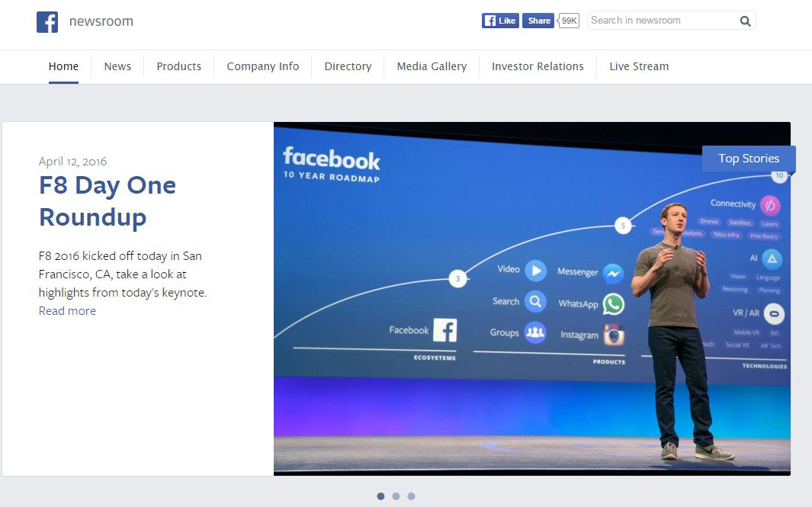Switch to the second carousel slide dot
Screen dimensions: 812x507
[396, 496]
